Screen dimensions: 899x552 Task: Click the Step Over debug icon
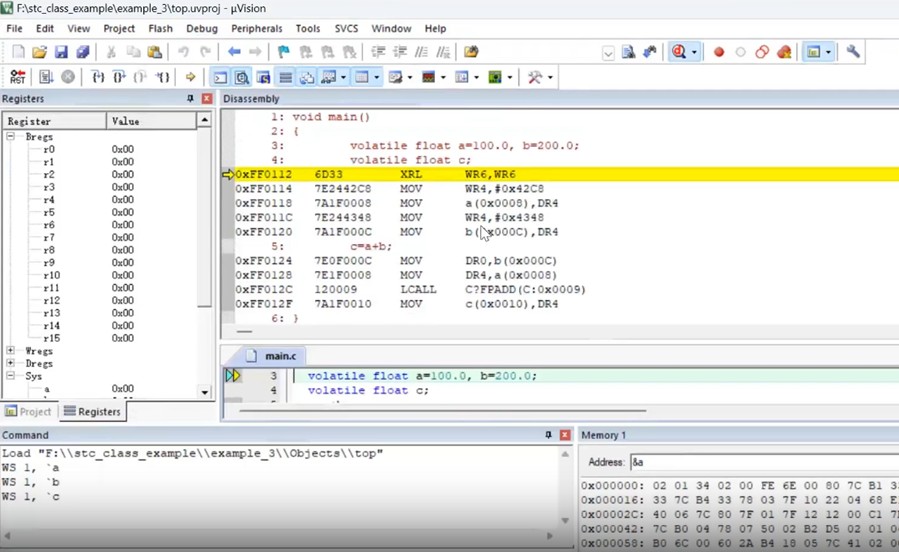click(x=119, y=77)
